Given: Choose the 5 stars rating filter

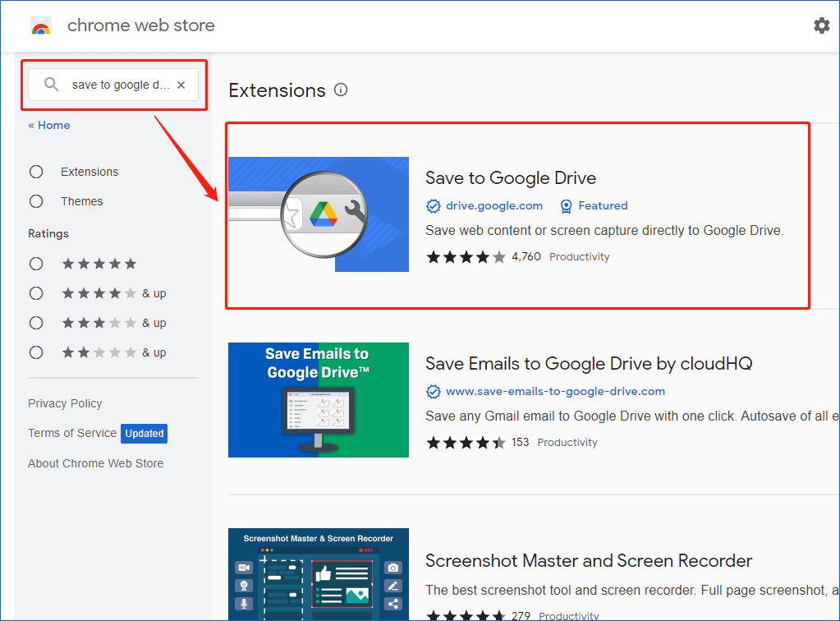Looking at the screenshot, I should click(36, 264).
